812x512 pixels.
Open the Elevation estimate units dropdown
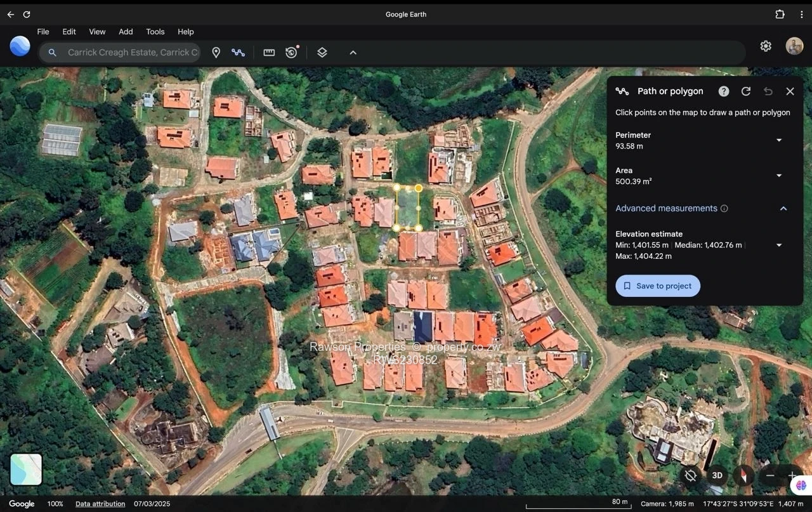[x=779, y=246]
